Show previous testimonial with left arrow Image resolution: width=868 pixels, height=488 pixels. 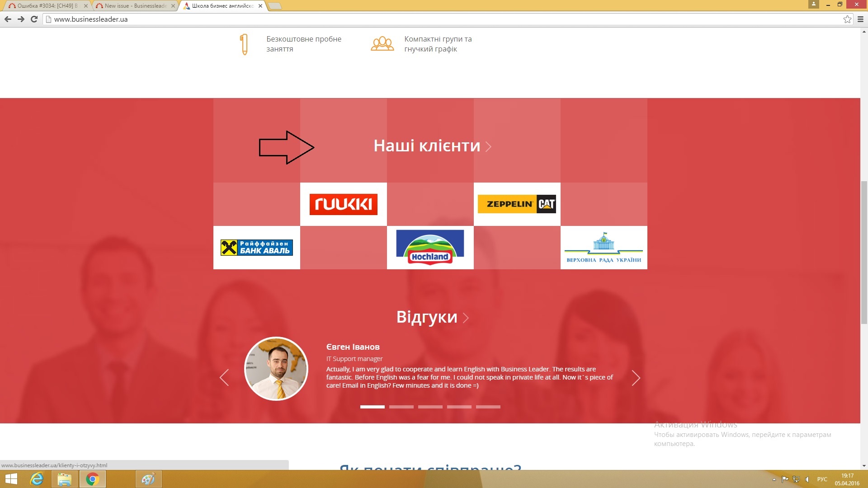[224, 378]
